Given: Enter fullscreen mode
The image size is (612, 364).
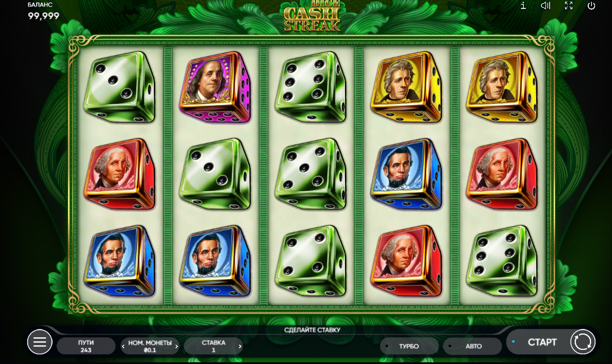Looking at the screenshot, I should (568, 6).
